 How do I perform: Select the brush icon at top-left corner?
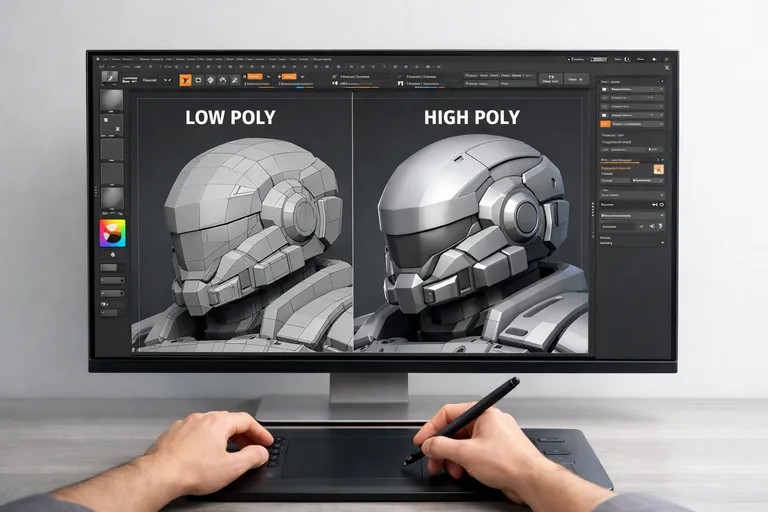(x=111, y=76)
